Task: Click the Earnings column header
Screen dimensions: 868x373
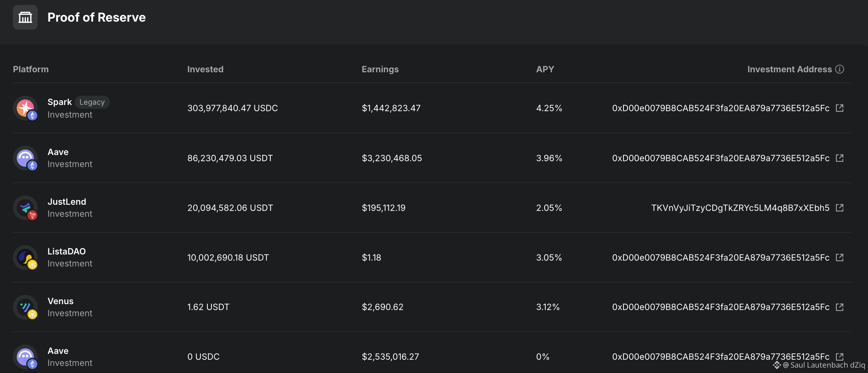Action: [380, 69]
